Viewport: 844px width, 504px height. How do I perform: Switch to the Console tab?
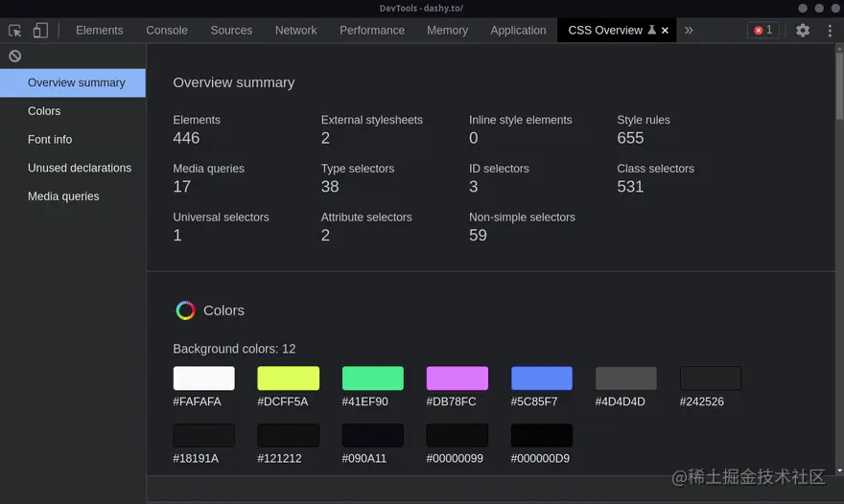(167, 30)
